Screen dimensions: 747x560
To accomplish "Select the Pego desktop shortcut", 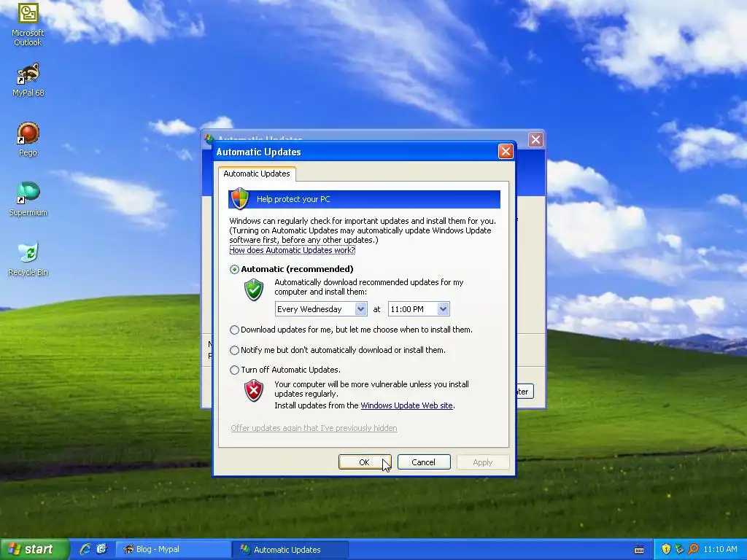I will point(28,139).
